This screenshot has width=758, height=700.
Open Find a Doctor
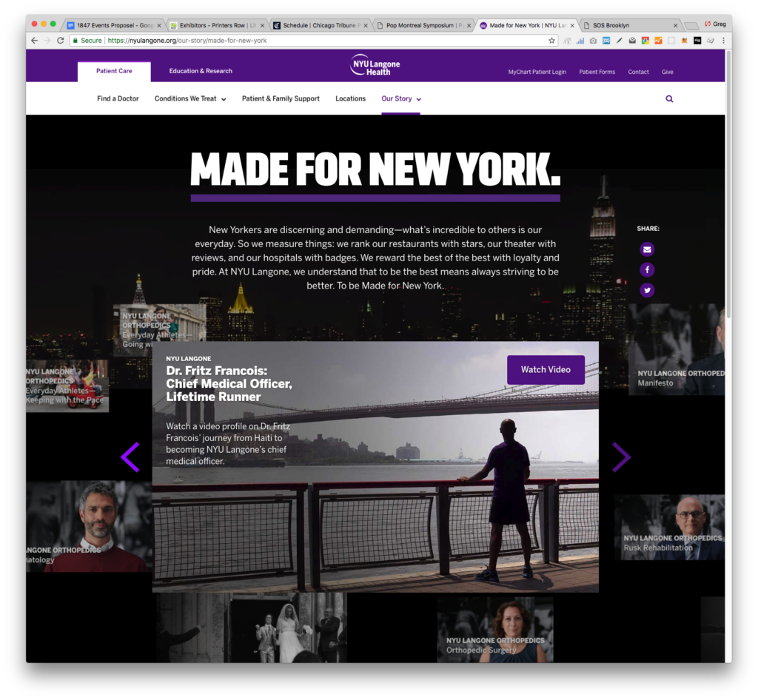click(118, 98)
